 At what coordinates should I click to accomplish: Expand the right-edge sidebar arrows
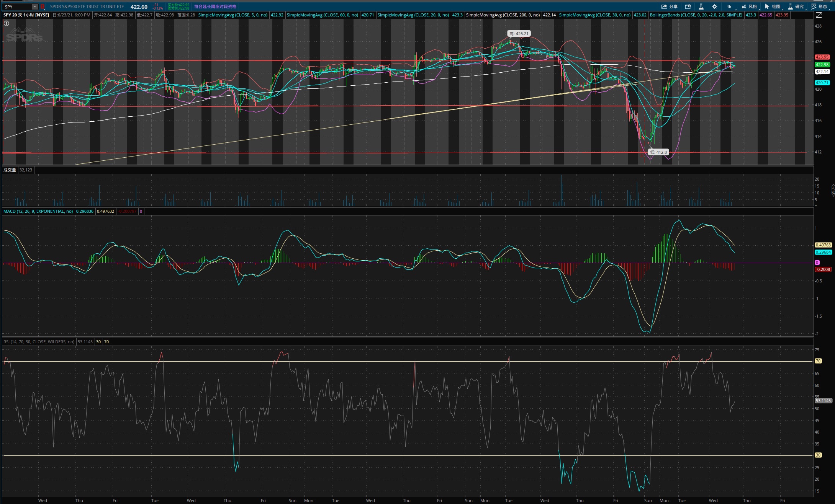pos(833,190)
